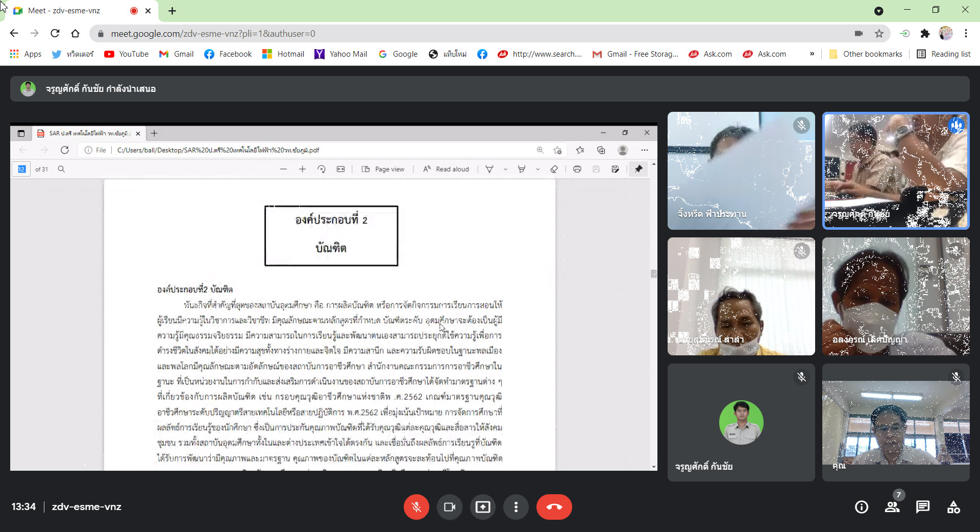Open the Activities panel
The width and height of the screenshot is (980, 532).
click(953, 507)
